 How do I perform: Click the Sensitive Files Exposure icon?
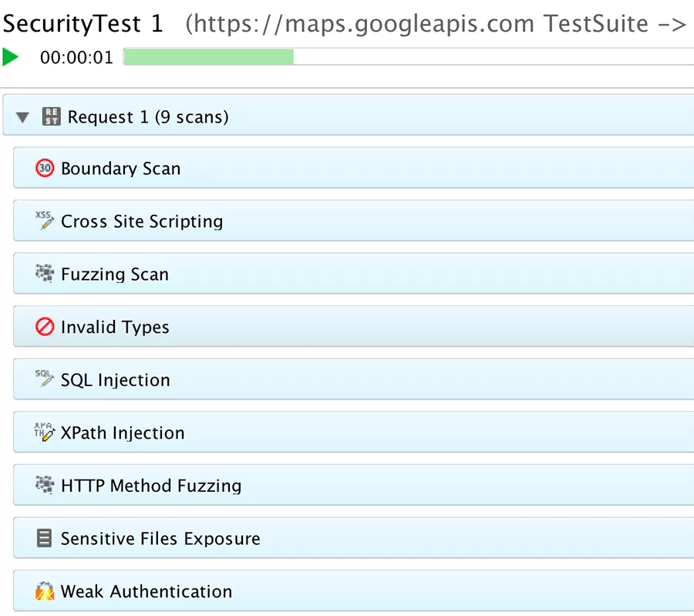(45, 538)
